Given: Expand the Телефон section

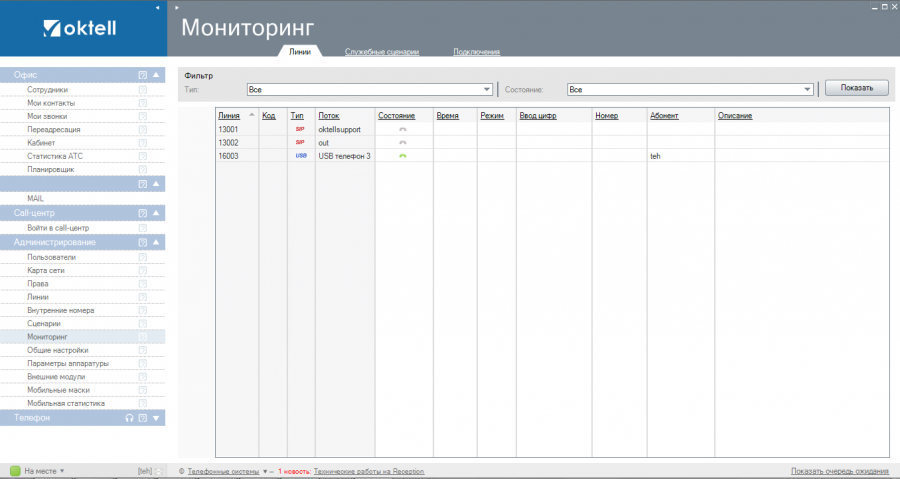Looking at the screenshot, I should point(156,418).
